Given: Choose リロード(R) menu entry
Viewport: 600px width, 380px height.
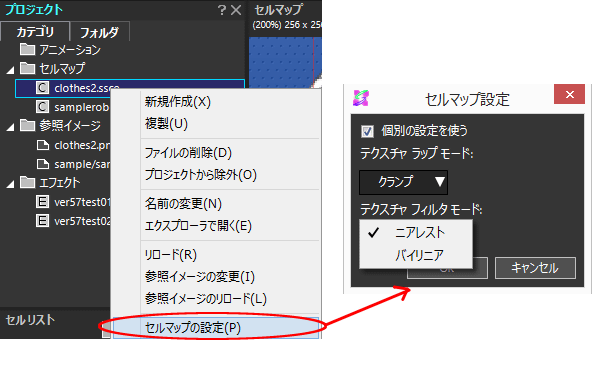Looking at the screenshot, I should tap(216, 254).
